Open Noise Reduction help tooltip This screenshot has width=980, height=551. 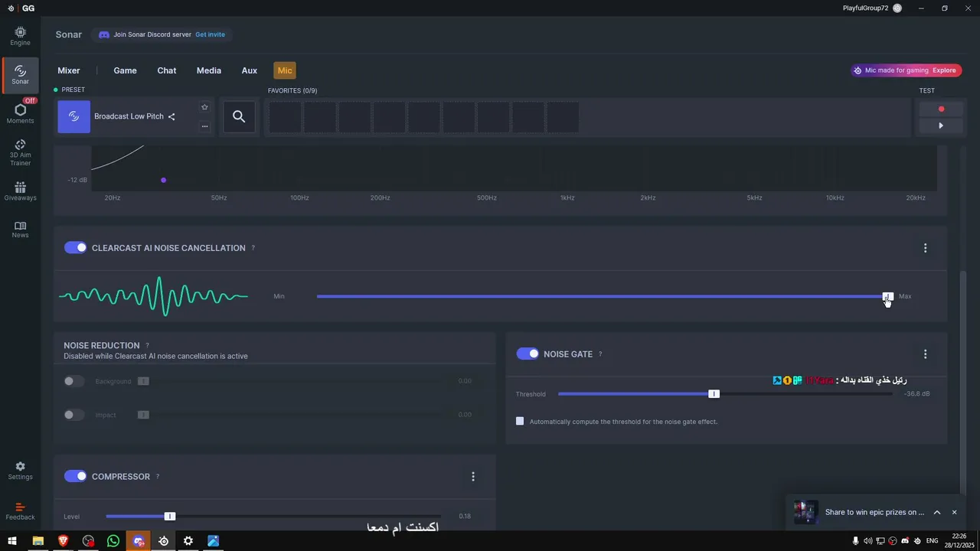point(147,346)
